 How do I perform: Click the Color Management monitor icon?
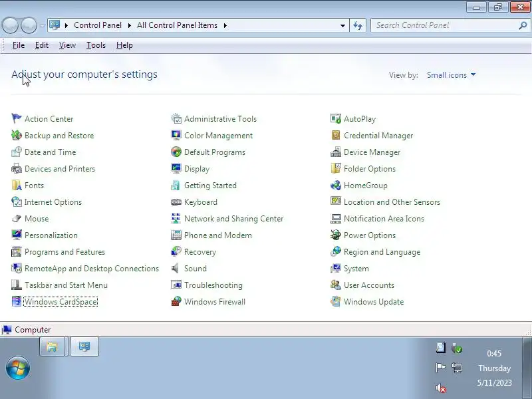point(176,136)
